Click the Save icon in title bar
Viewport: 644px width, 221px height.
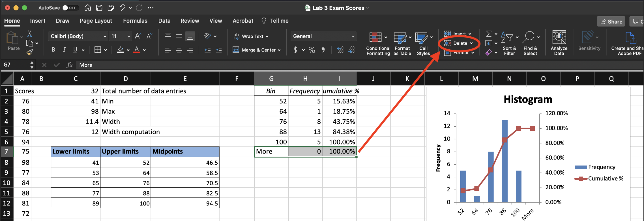click(x=99, y=8)
